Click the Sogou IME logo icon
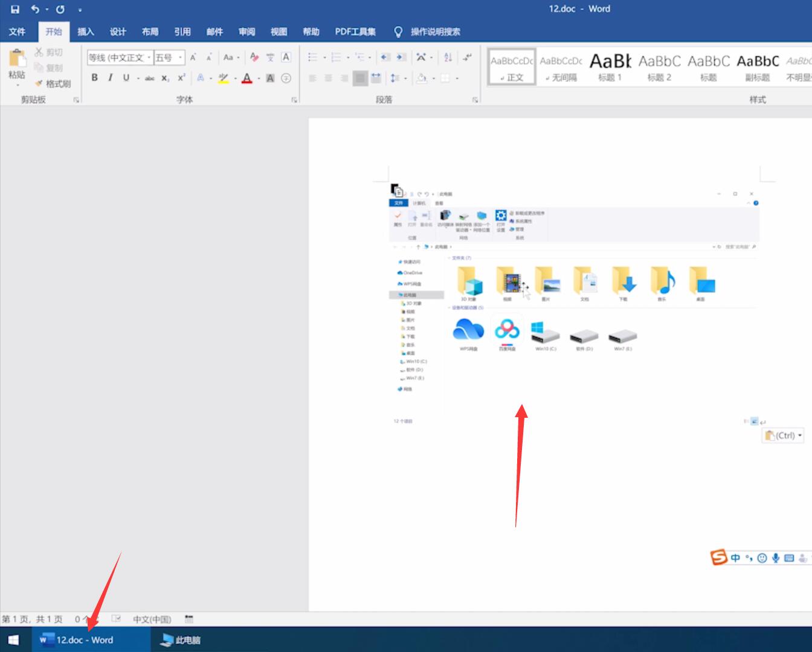The height and width of the screenshot is (652, 812). (718, 557)
